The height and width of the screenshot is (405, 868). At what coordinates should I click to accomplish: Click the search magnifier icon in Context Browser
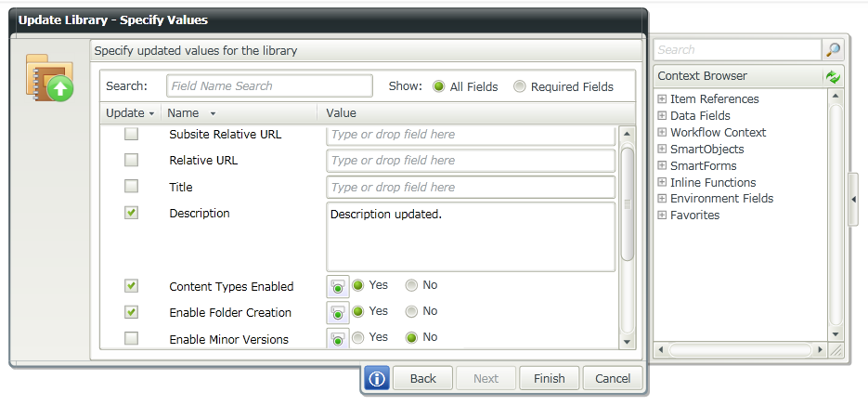click(x=833, y=50)
